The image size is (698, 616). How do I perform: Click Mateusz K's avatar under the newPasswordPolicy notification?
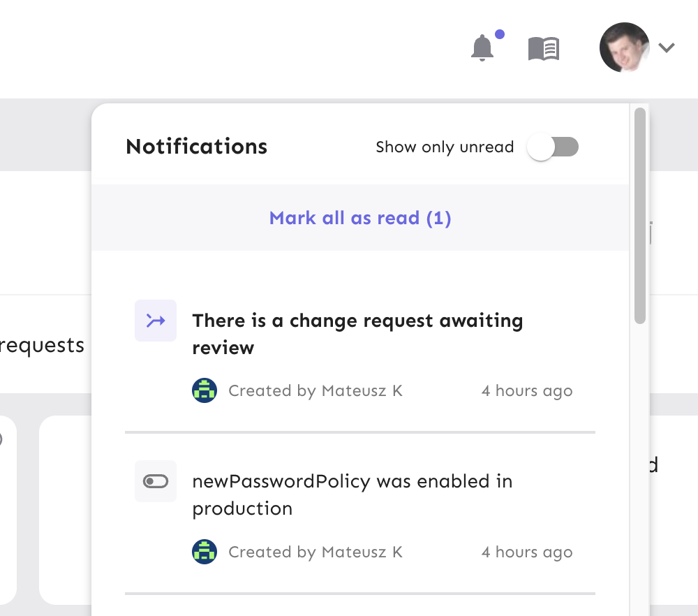[x=205, y=552]
